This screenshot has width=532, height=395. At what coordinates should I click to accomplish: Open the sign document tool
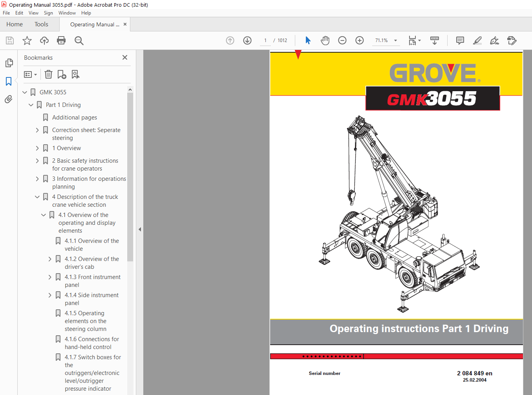[x=495, y=40]
